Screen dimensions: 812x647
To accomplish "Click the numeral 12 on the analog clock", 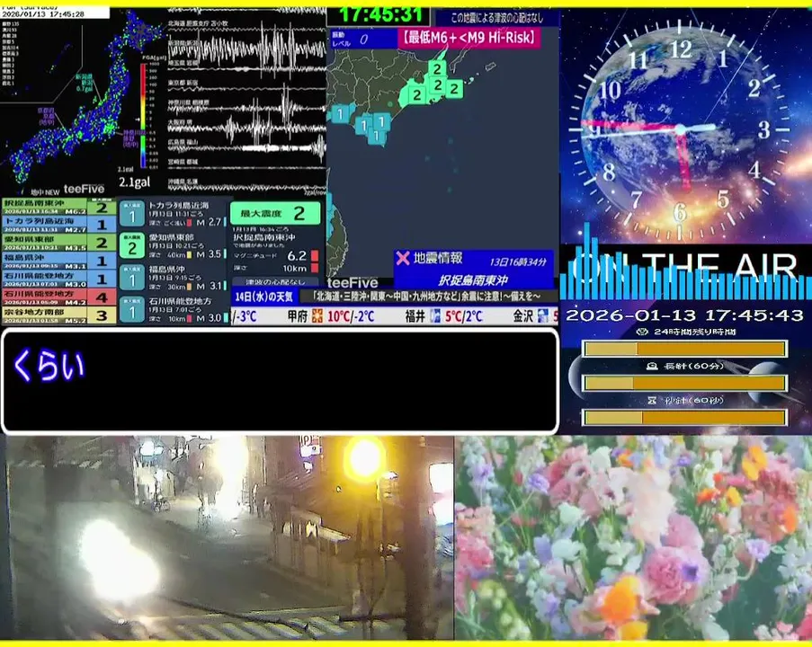I will click(x=680, y=49).
